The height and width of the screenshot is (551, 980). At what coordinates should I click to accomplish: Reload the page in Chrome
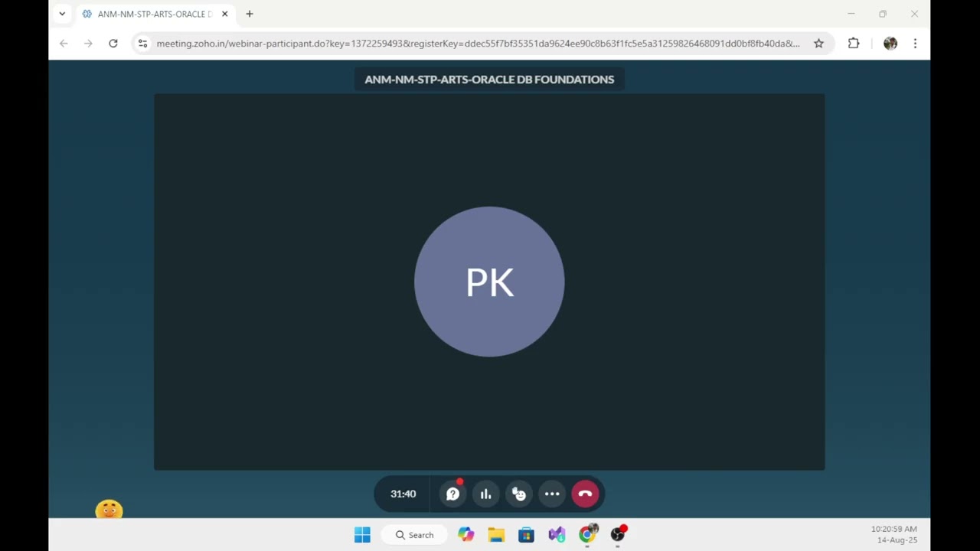(x=113, y=44)
